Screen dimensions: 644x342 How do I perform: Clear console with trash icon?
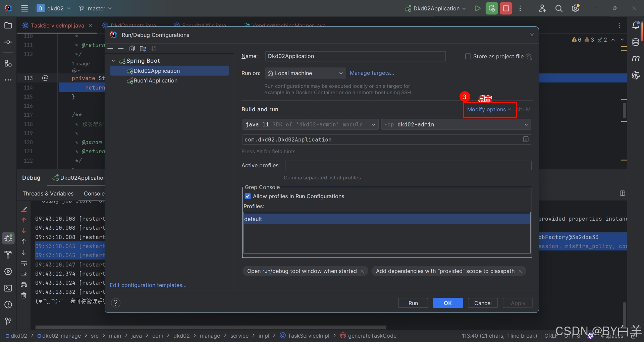(x=24, y=295)
